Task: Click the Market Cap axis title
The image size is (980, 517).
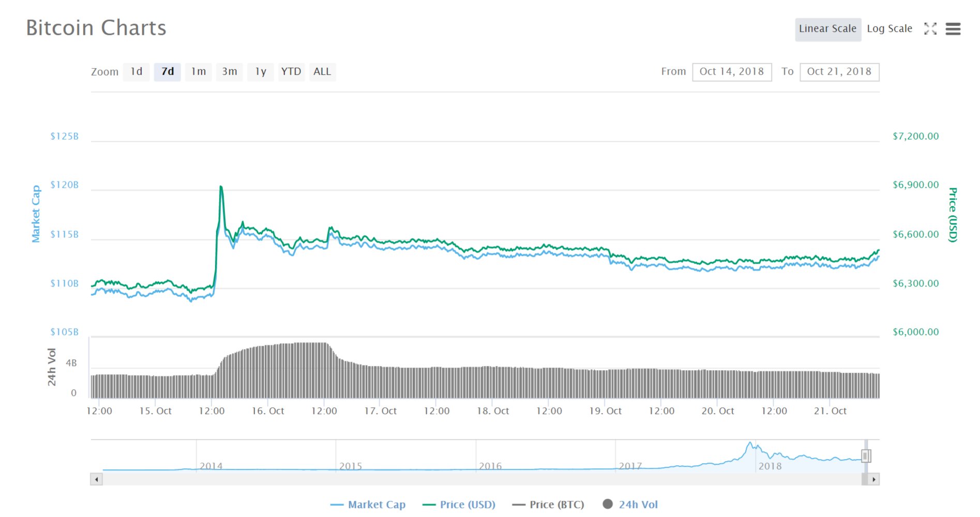Action: (36, 214)
